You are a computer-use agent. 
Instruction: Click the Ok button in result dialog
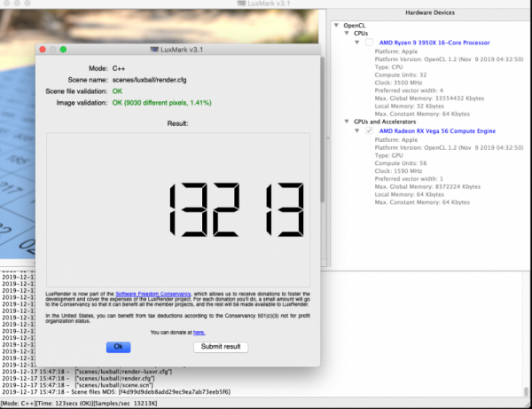118,347
